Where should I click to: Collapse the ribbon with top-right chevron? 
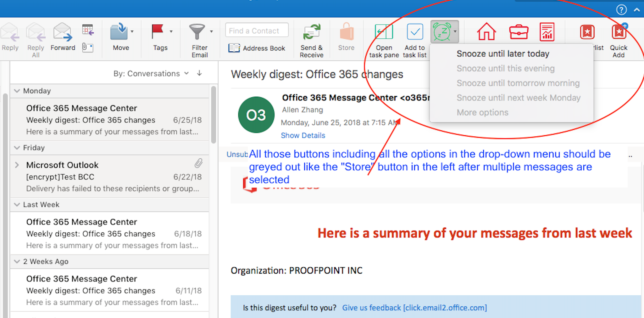point(637,10)
